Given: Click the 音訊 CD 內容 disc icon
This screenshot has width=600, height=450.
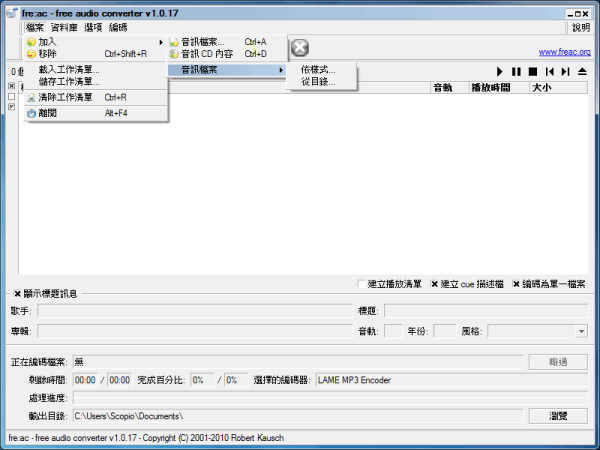Looking at the screenshot, I should 174,54.
